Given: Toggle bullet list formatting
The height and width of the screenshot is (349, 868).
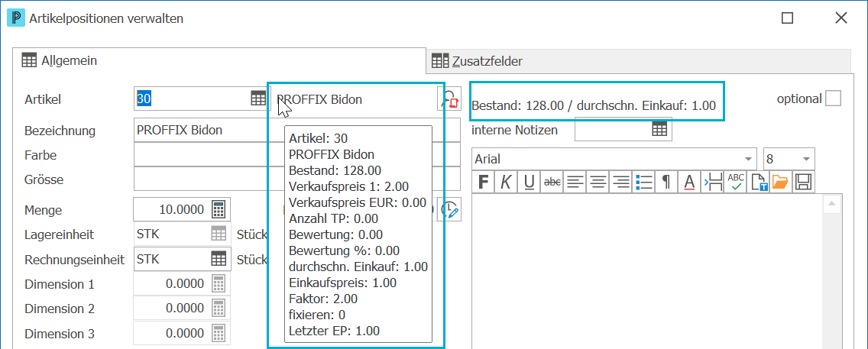Looking at the screenshot, I should [644, 182].
